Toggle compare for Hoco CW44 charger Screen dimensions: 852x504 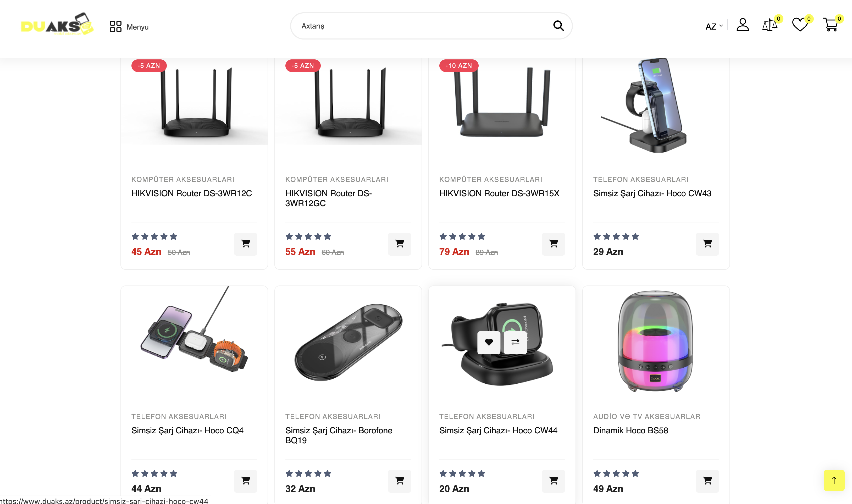(515, 342)
